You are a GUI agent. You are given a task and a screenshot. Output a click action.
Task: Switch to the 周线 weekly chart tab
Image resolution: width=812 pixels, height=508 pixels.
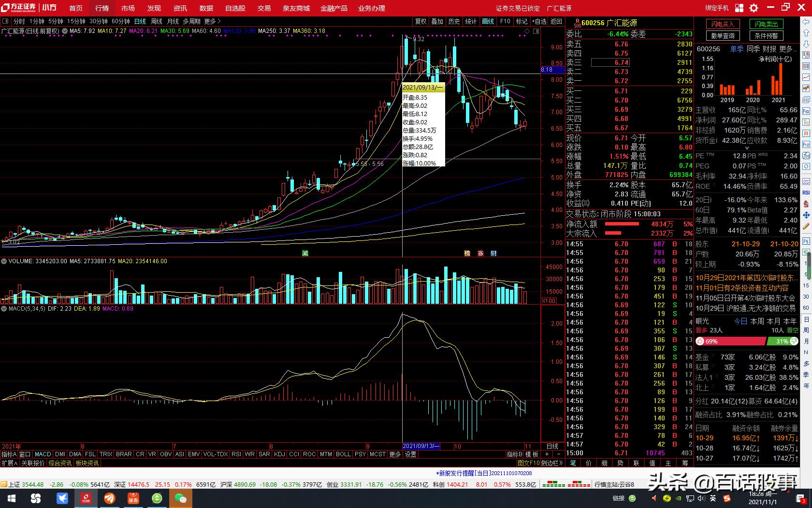point(157,21)
